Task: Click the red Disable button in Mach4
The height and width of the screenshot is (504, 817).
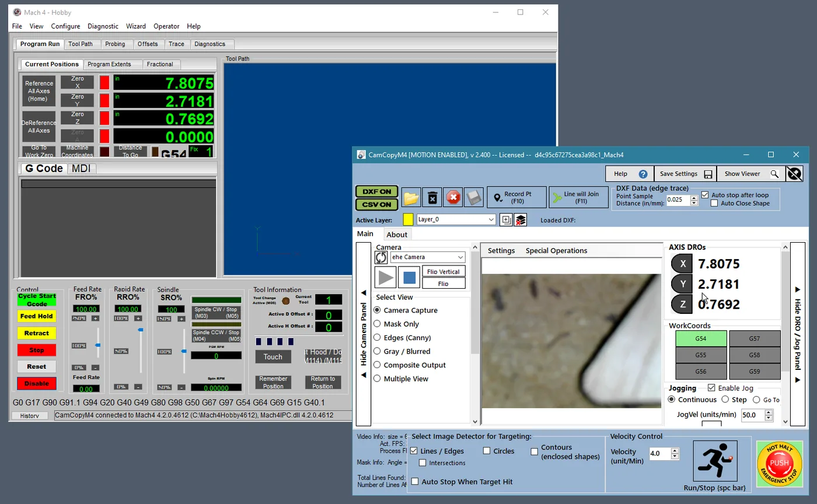Action: click(x=37, y=384)
